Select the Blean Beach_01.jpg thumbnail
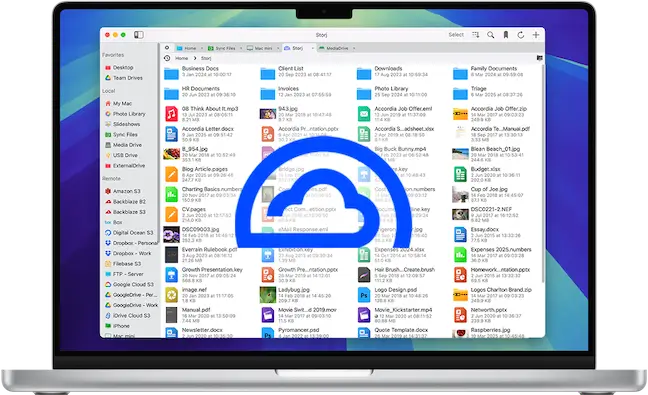Image resolution: width=648 pixels, height=395 pixels. pyautogui.click(x=460, y=154)
